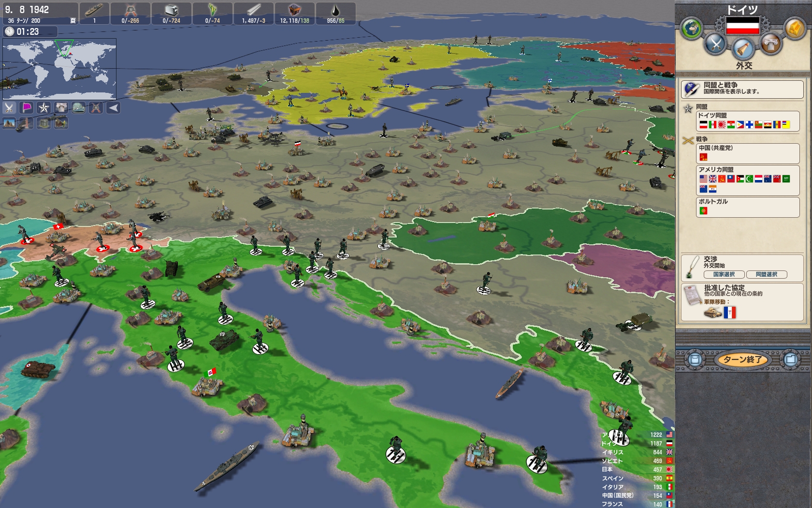This screenshot has width=812, height=508.
Task: Click the 01:23 game clock
Action: point(30,31)
